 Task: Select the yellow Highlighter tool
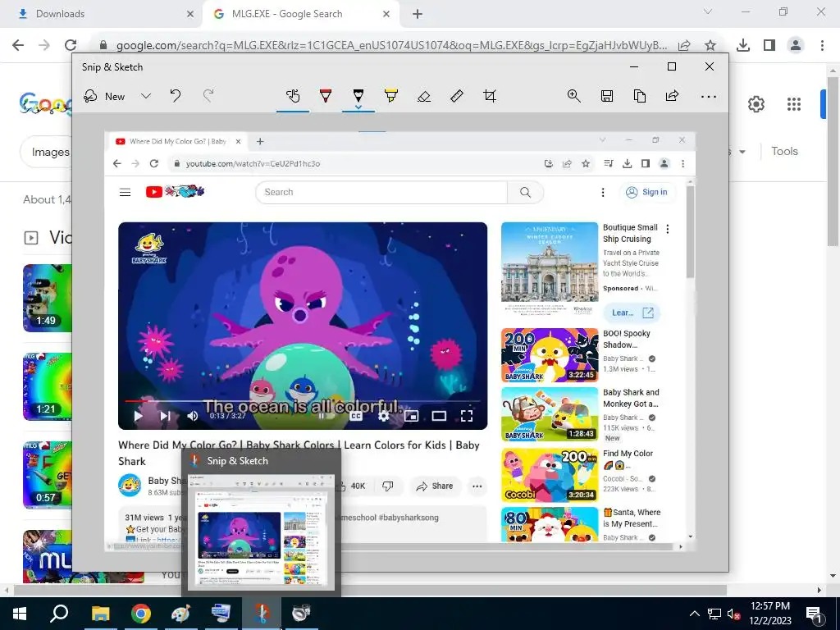[x=391, y=97]
